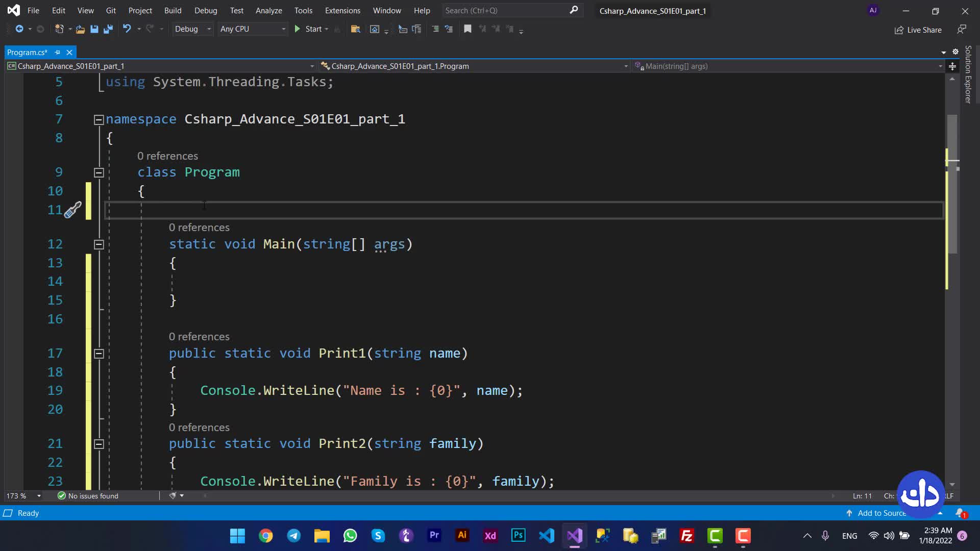The image size is (980, 551).
Task: Open the Any CPU platform dropdown
Action: coord(252,29)
